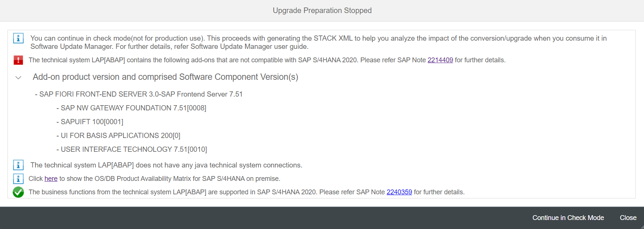Select SAPUIFT 100[0001] component
The image size is (644, 229).
click(x=90, y=122)
